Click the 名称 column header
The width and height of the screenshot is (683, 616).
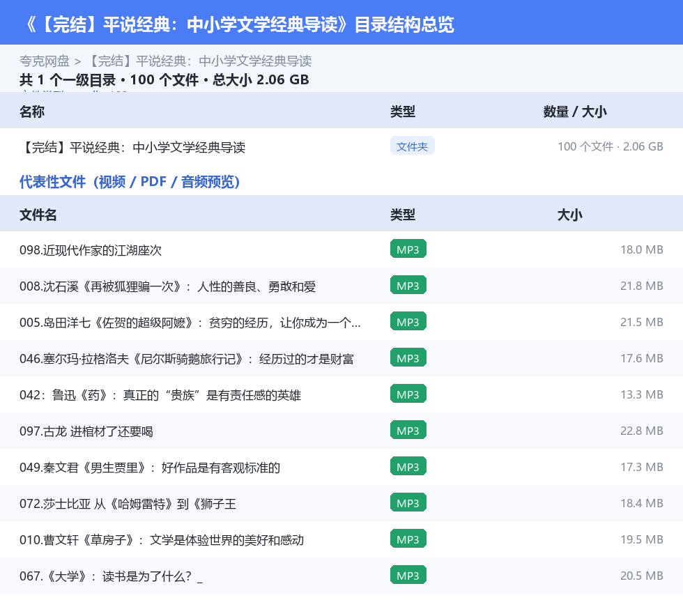tap(32, 112)
